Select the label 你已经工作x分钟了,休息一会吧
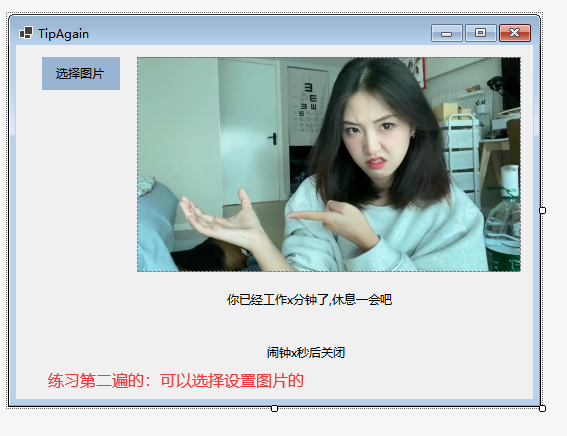Image resolution: width=567 pixels, height=436 pixels. 309,299
